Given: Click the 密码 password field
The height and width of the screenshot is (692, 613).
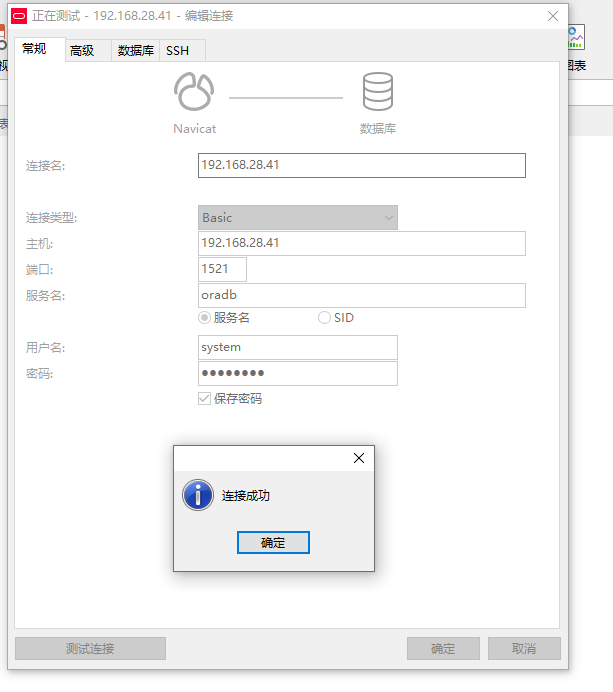Looking at the screenshot, I should [298, 373].
